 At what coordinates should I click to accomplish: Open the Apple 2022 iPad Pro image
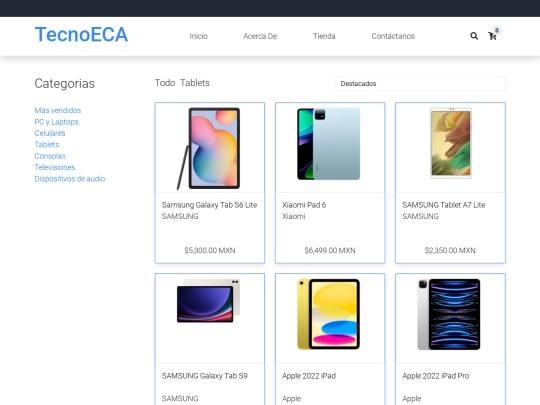click(x=449, y=314)
